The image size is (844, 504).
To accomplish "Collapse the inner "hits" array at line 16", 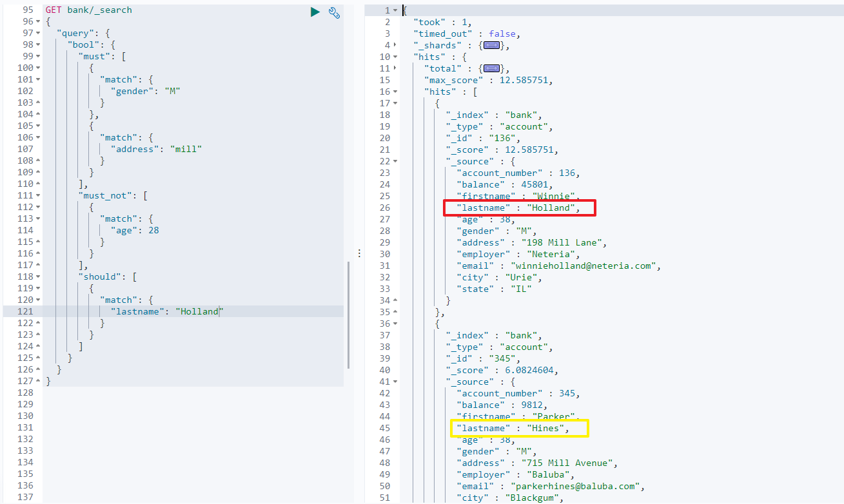I will click(395, 92).
